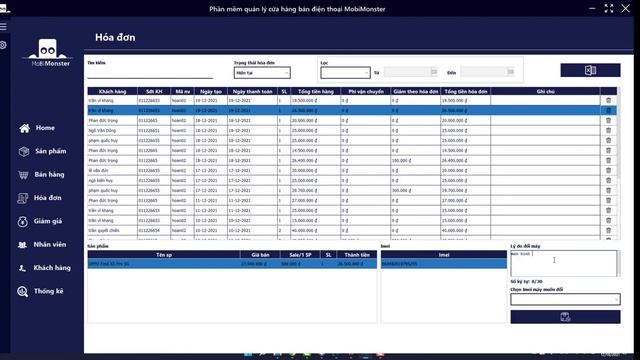
Task: Click the Giảm theo hóa đơn column header
Action: 416,91
